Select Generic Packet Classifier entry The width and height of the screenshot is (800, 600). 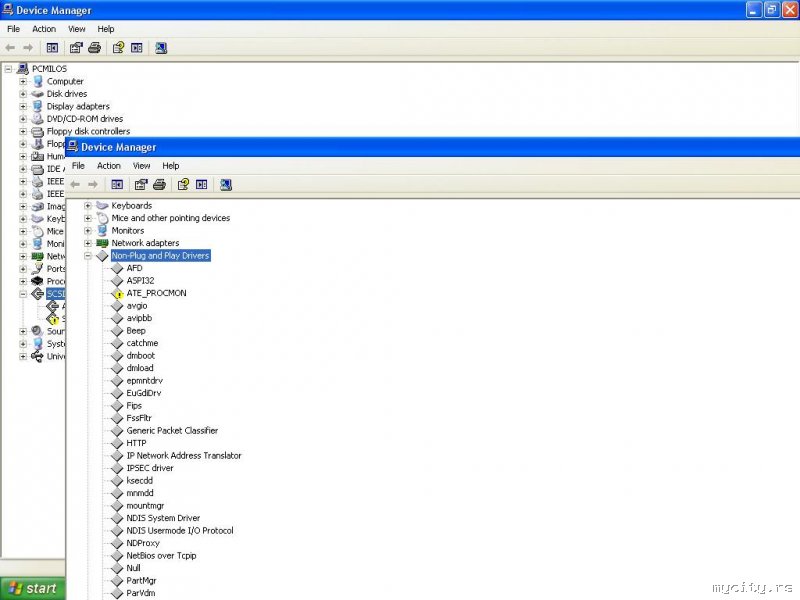click(x=172, y=431)
